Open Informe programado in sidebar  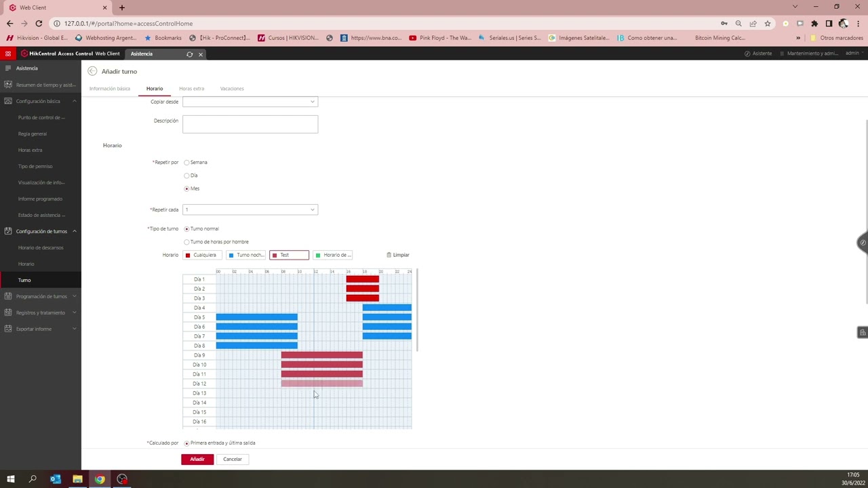(x=40, y=199)
